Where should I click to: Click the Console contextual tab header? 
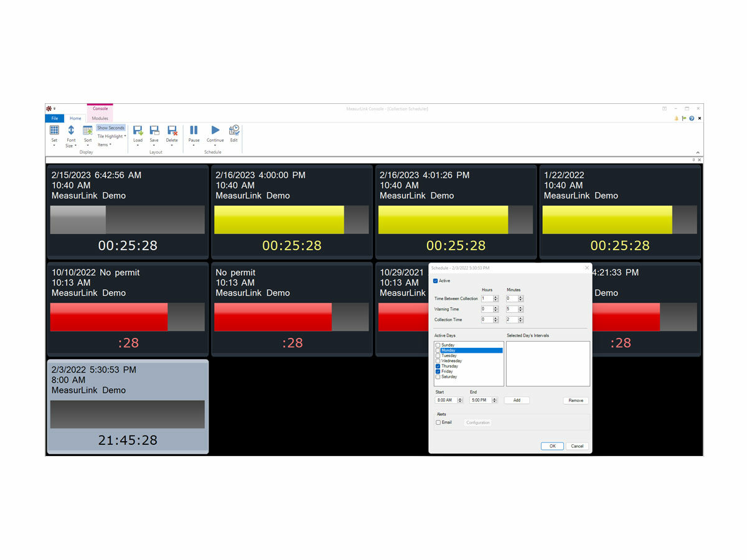point(100,108)
